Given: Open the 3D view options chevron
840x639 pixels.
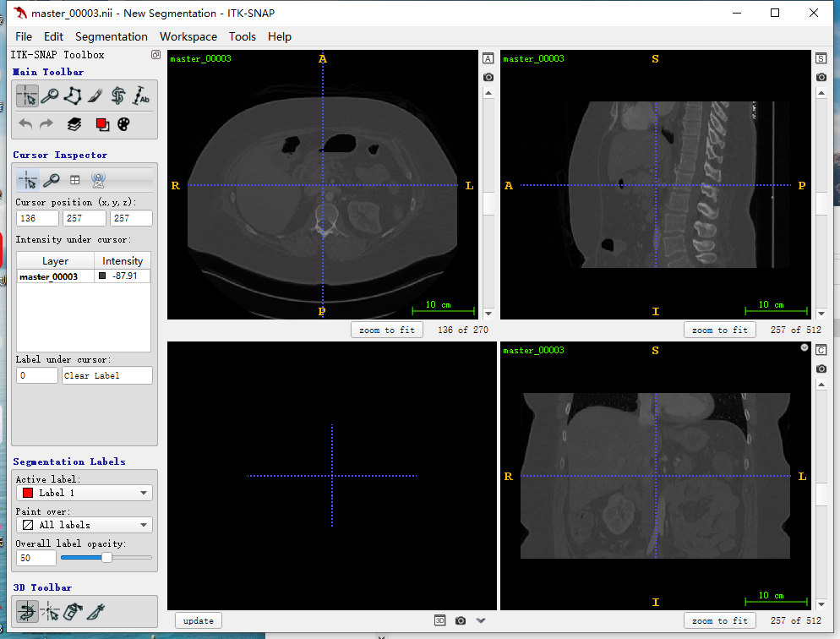Looking at the screenshot, I should tap(481, 620).
